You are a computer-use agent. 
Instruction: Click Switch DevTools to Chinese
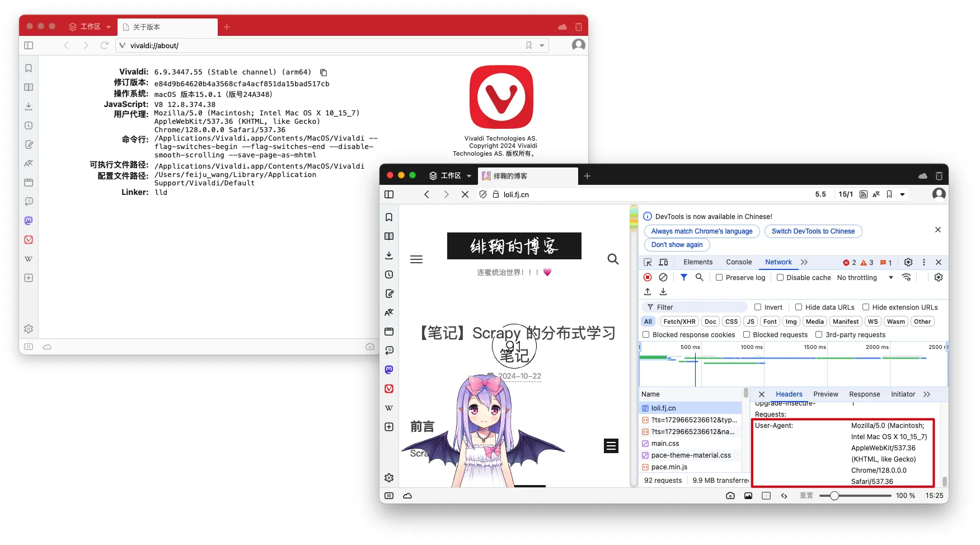pos(813,231)
